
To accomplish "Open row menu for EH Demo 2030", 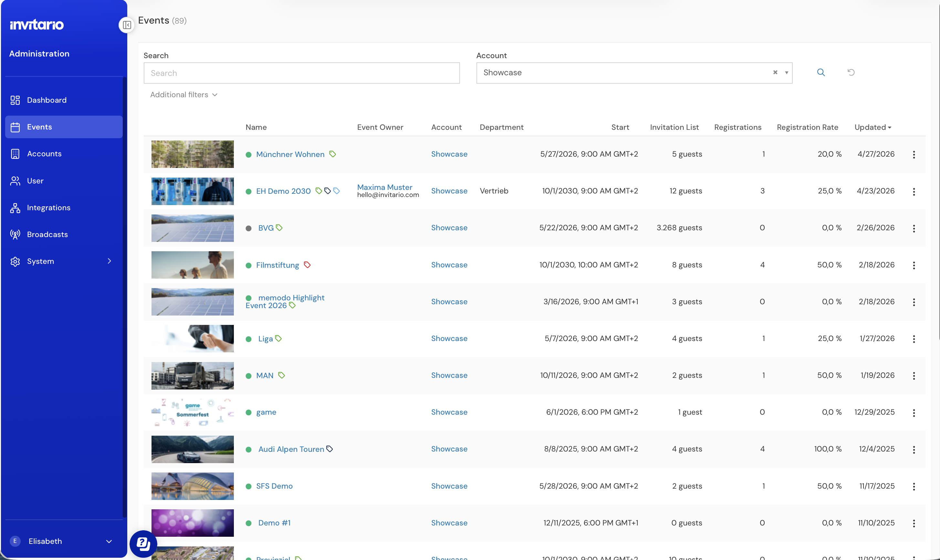I will click(x=914, y=192).
